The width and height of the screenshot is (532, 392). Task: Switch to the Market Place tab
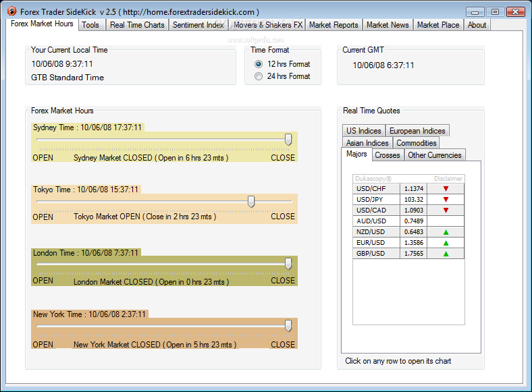(x=438, y=25)
